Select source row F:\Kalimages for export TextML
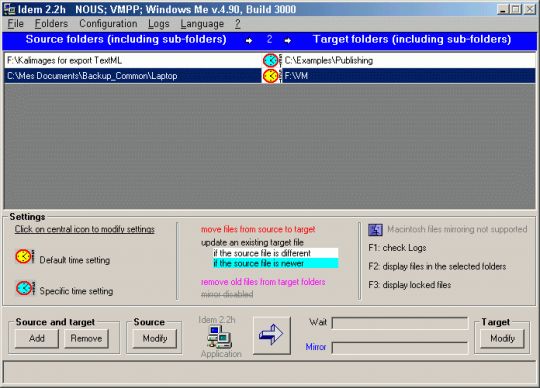 click(133, 61)
